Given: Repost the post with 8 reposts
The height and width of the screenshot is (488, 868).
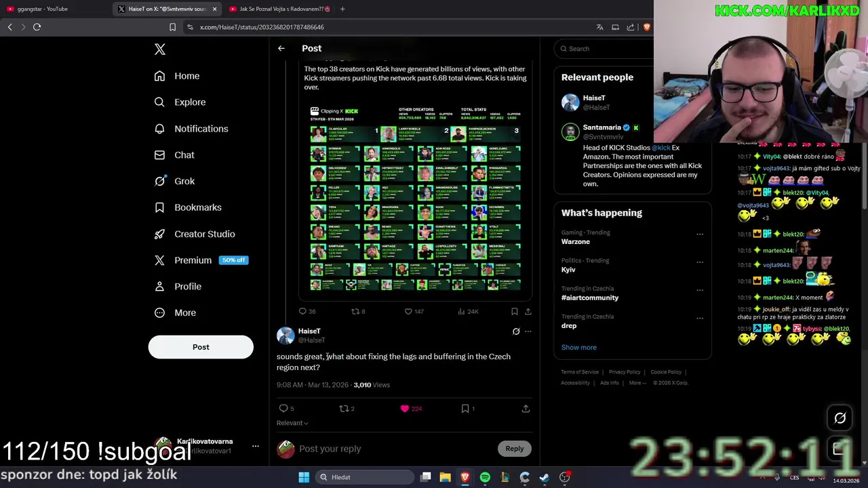Looking at the screenshot, I should [358, 312].
